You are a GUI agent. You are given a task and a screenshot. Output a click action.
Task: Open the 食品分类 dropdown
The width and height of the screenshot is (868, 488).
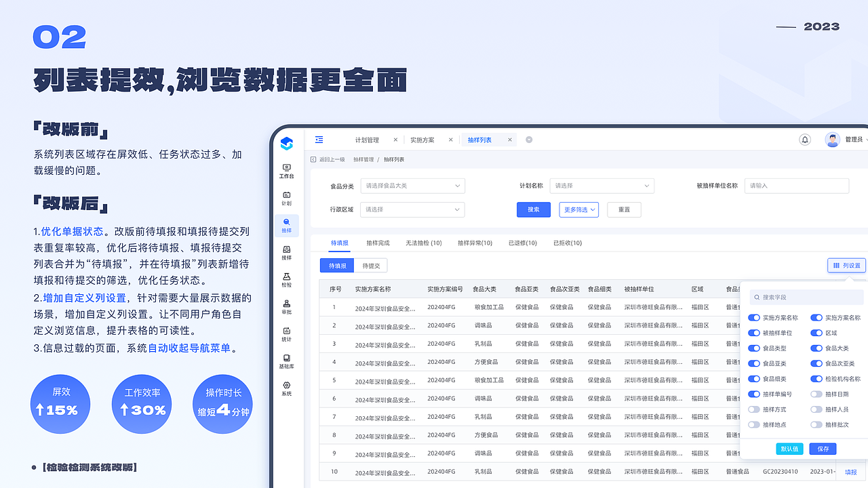(412, 185)
